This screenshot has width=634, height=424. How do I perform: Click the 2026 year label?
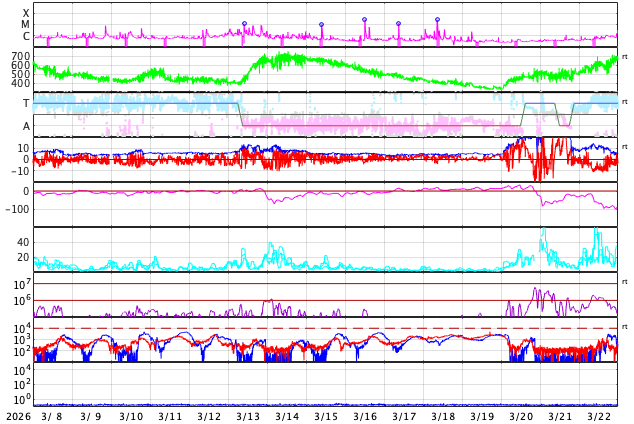tap(17, 416)
